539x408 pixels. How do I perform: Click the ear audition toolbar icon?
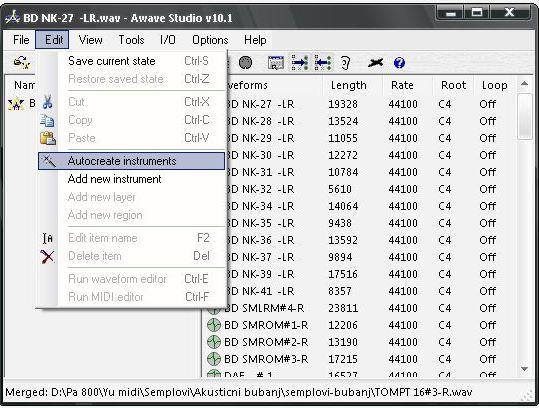(345, 63)
